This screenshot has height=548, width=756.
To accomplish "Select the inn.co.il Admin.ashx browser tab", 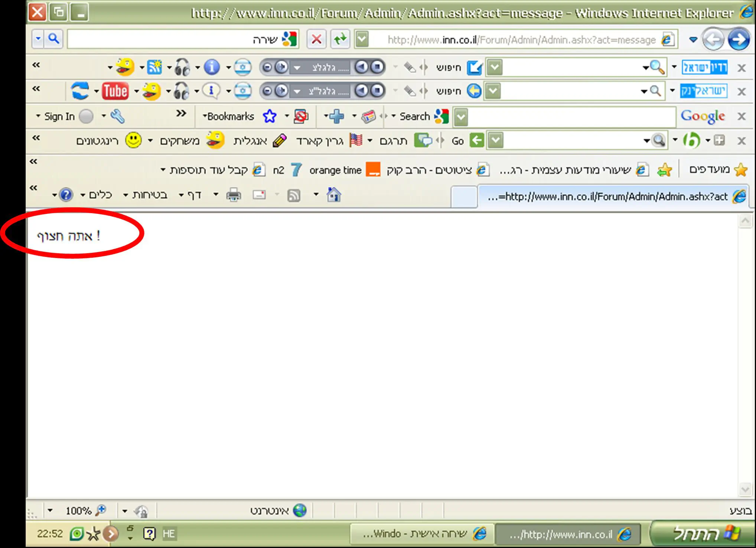I will [613, 196].
